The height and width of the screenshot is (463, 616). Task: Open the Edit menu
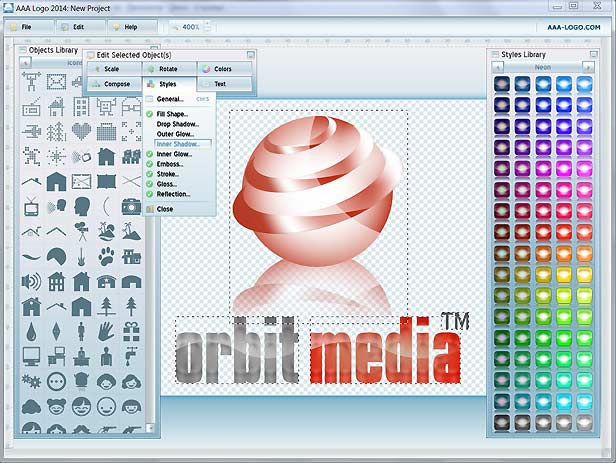[x=81, y=27]
